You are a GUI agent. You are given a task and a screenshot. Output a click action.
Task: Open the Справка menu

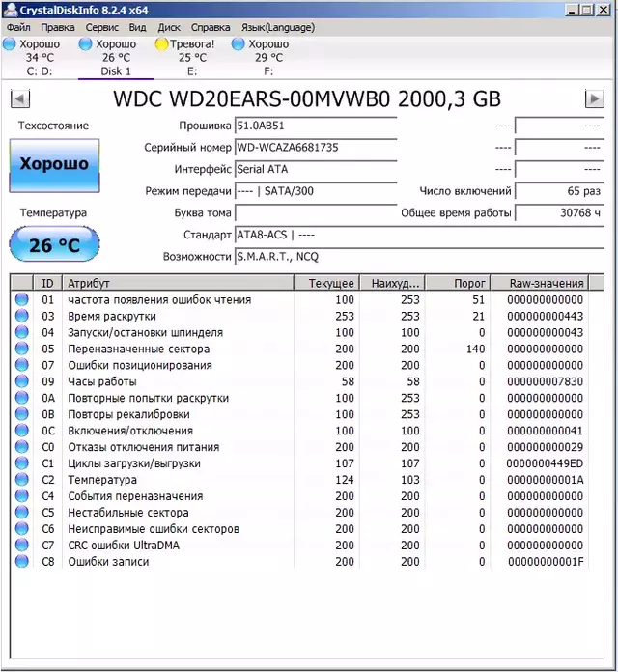(x=211, y=27)
